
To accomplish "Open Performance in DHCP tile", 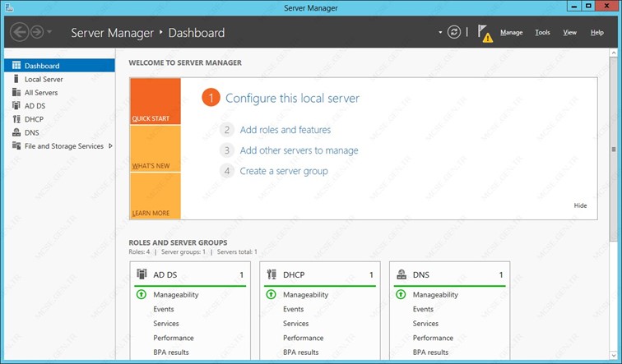I will pos(303,338).
